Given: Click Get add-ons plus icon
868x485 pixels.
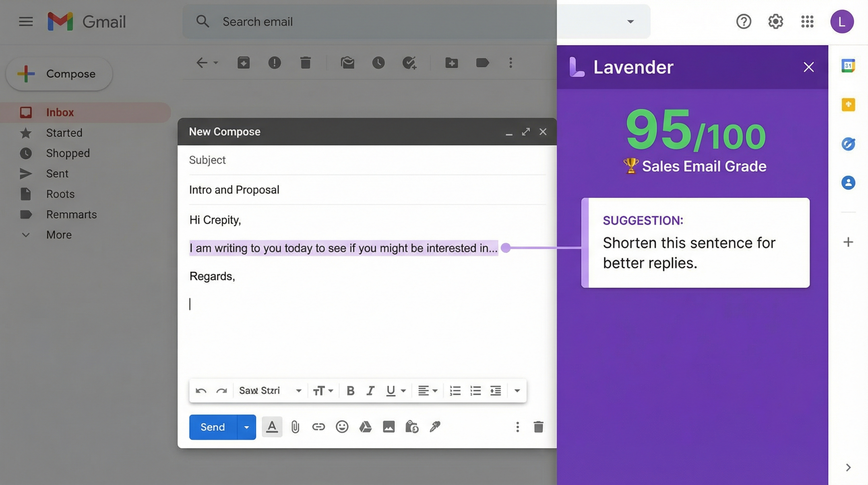Looking at the screenshot, I should click(848, 242).
